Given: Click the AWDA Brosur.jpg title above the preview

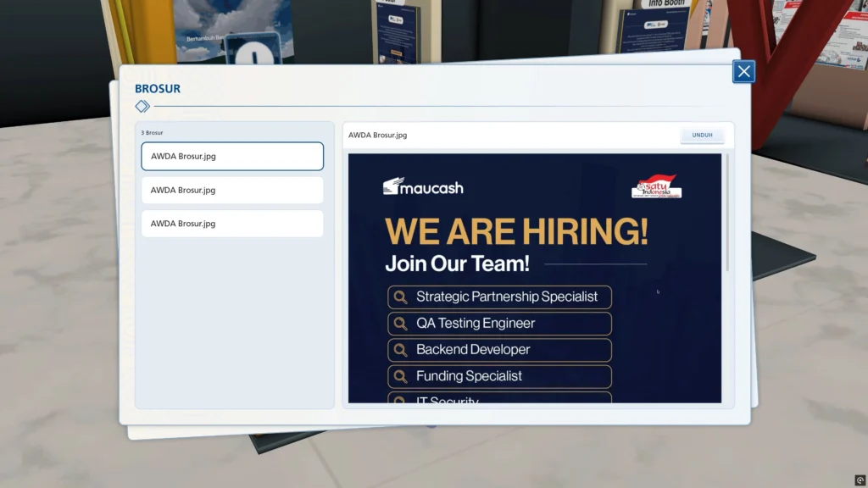Looking at the screenshot, I should point(377,136).
